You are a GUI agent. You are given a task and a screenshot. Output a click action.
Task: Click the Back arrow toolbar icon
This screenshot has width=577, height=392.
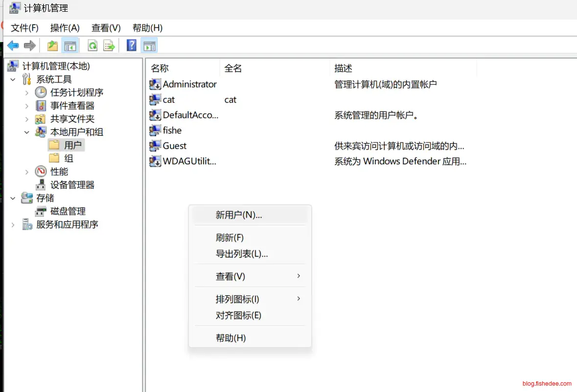(x=13, y=46)
